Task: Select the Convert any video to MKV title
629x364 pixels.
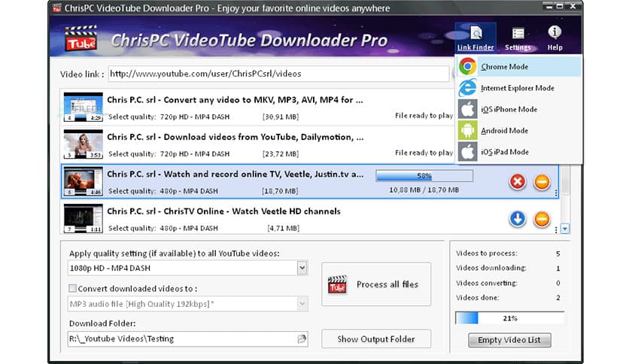Action: coord(235,100)
